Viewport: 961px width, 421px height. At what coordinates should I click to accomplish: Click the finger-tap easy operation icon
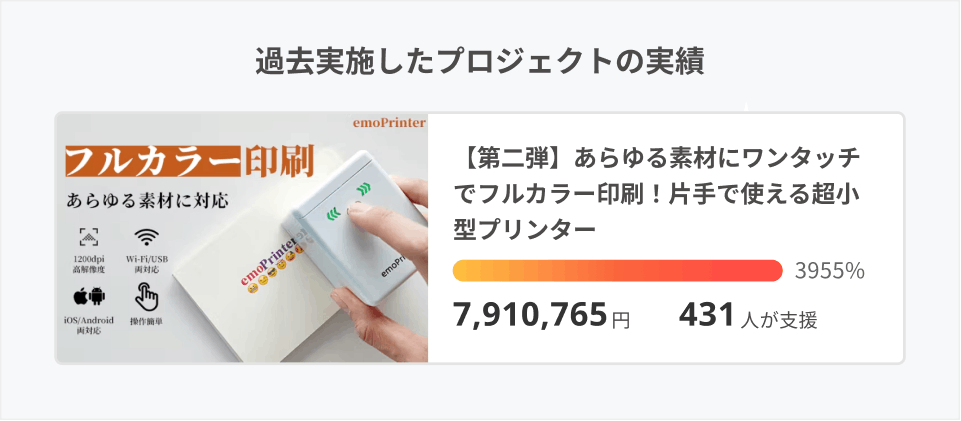click(148, 296)
